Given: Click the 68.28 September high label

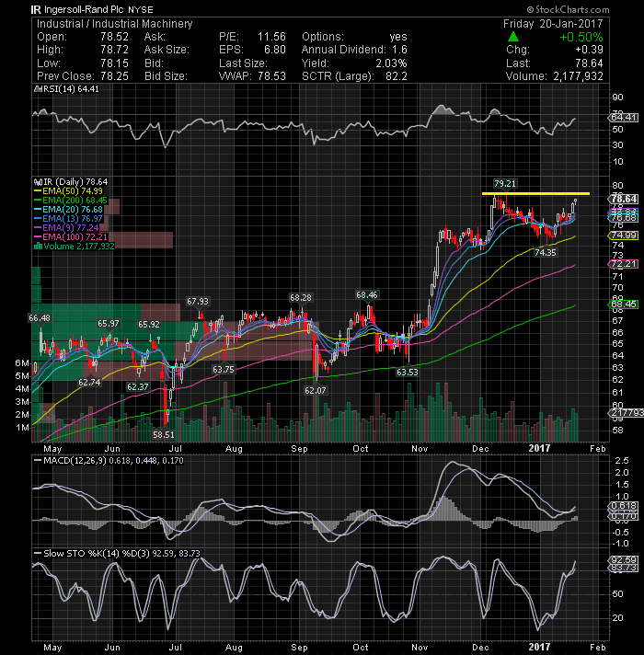Looking at the screenshot, I should coord(301,298).
